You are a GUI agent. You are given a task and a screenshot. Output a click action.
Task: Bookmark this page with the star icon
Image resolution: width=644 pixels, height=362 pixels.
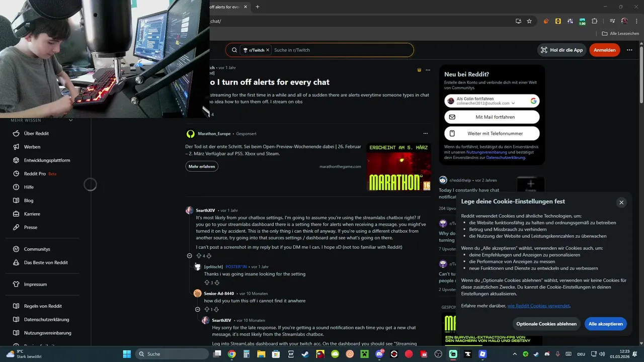(x=529, y=21)
